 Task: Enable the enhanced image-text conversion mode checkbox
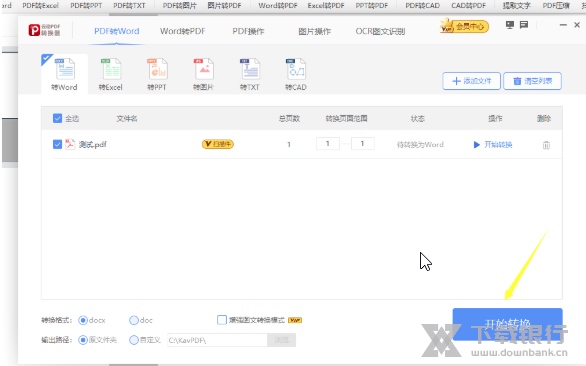coord(222,320)
